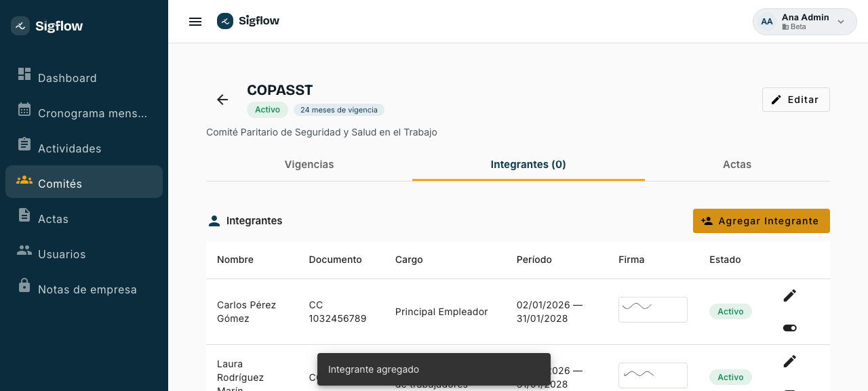868x391 pixels.
Task: Go back using the arrow beside COPASST
Action: coord(222,100)
